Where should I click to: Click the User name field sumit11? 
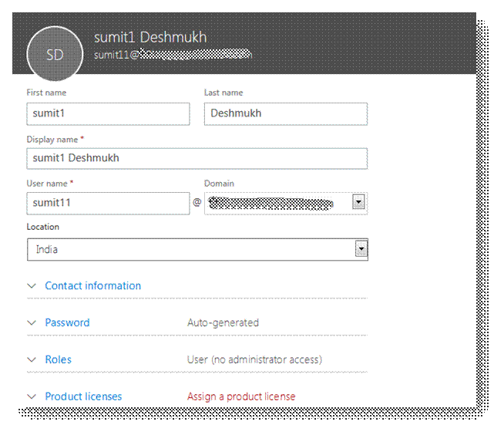tap(108, 204)
